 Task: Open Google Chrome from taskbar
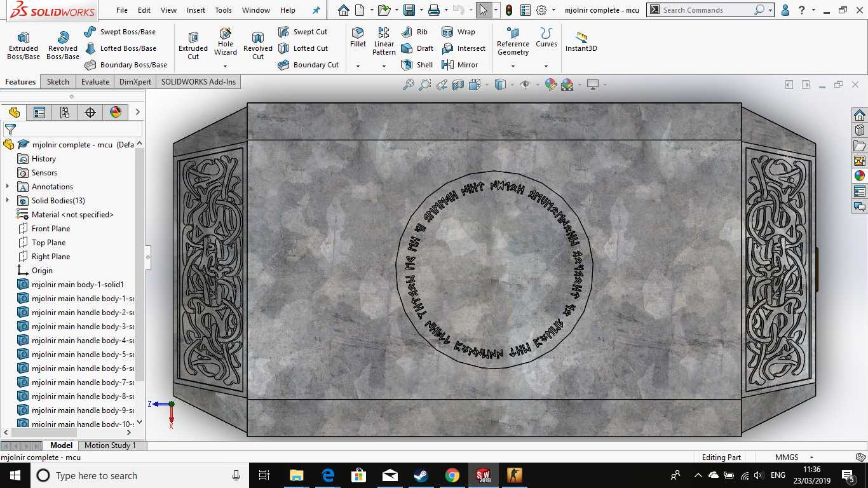click(452, 475)
